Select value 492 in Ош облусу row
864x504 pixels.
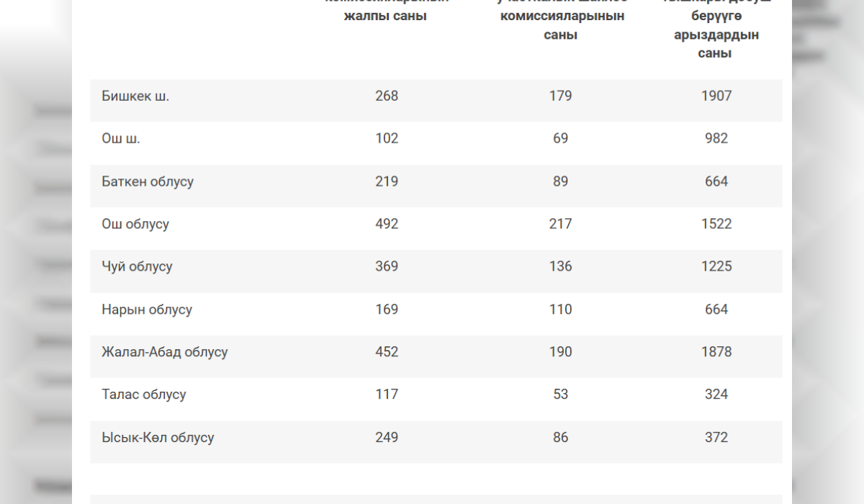click(387, 224)
